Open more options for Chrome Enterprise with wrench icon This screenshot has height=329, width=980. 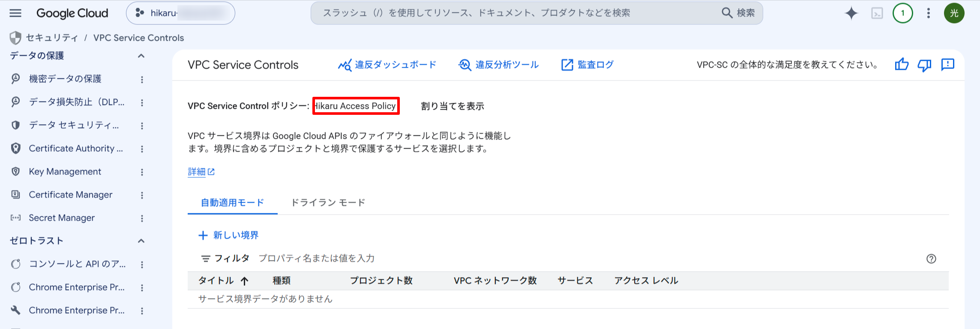[x=142, y=311]
